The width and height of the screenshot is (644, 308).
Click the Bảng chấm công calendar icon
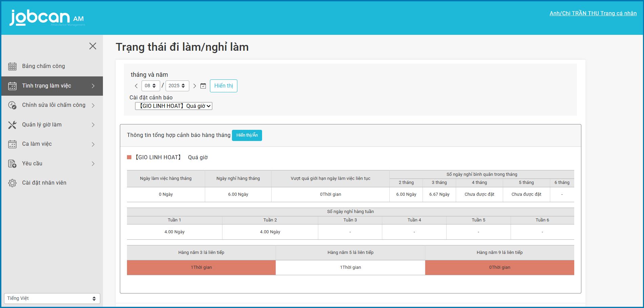(12, 66)
